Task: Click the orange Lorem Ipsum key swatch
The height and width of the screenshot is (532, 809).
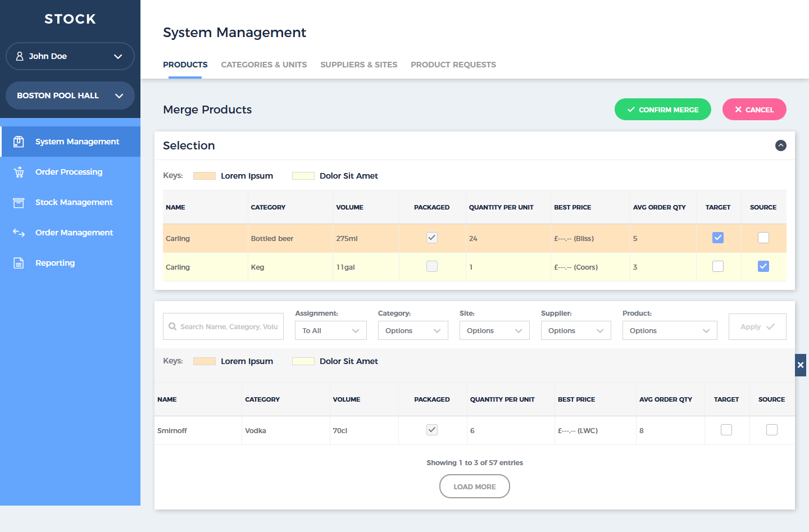Action: [x=204, y=176]
